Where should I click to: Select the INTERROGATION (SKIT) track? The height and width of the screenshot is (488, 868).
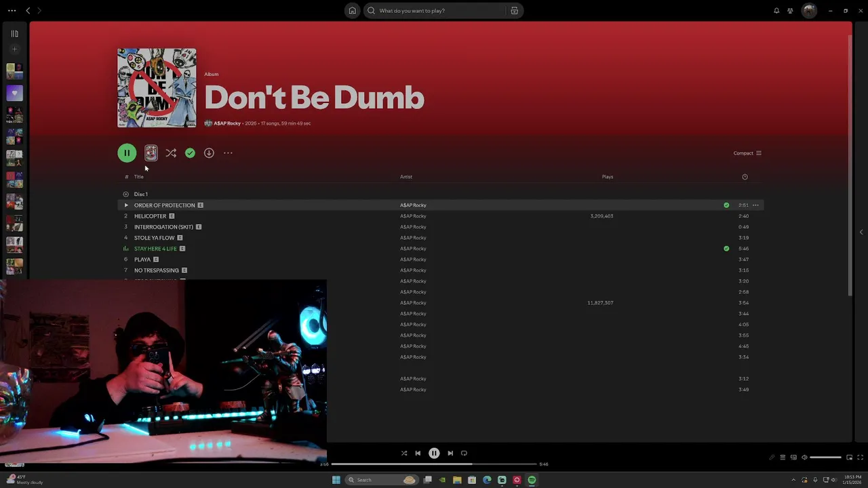tap(441, 227)
